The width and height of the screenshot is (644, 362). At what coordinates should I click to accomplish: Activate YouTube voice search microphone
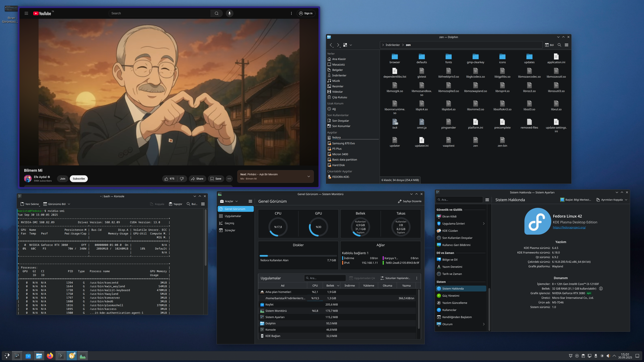[229, 13]
